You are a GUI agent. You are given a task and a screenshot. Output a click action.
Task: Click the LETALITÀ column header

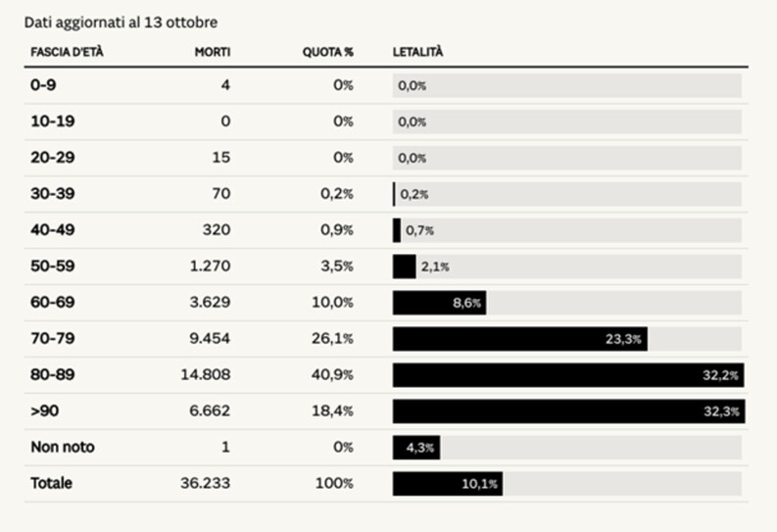417,51
